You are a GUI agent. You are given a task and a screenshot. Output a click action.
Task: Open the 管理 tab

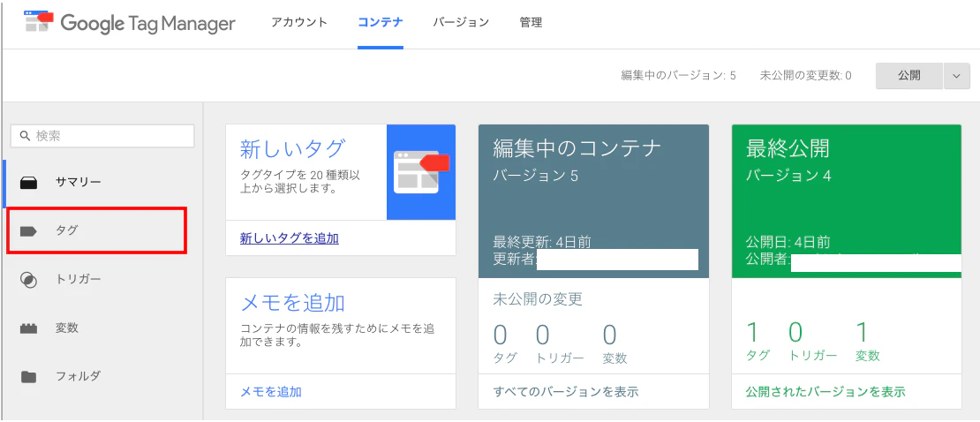(531, 22)
